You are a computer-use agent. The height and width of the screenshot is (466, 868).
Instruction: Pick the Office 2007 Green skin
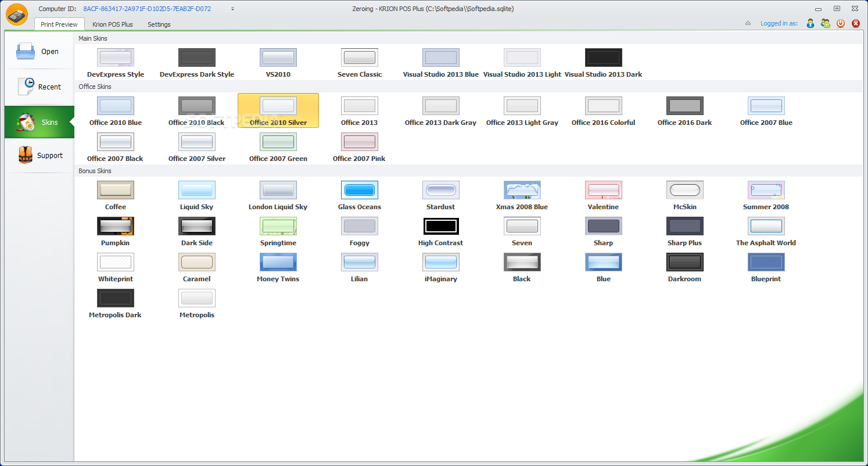tap(278, 147)
